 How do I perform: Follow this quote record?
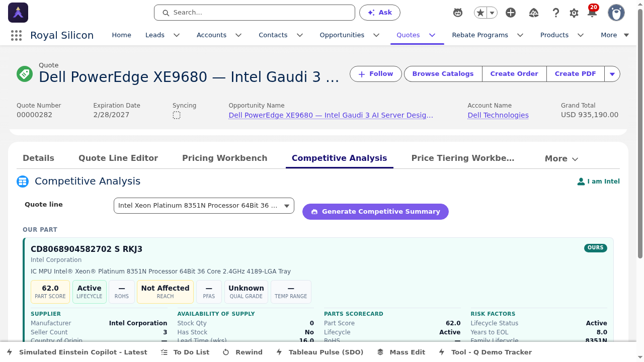click(x=376, y=74)
